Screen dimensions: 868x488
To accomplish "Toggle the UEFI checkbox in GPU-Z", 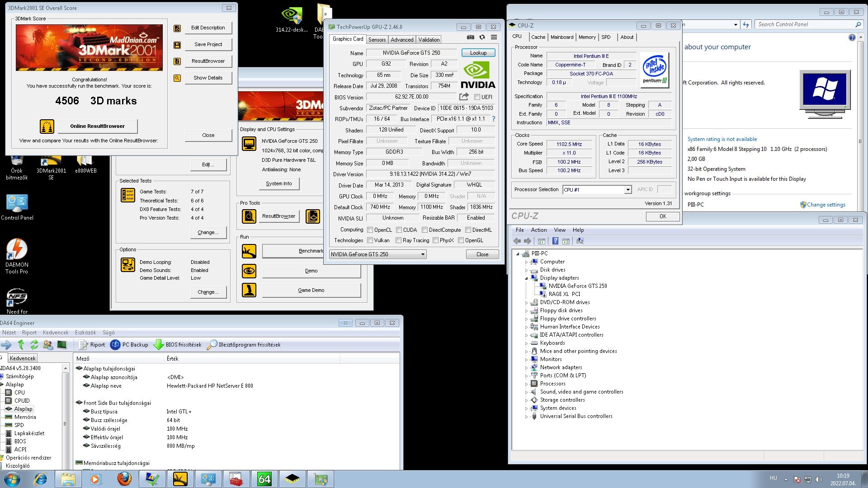I will (x=477, y=97).
